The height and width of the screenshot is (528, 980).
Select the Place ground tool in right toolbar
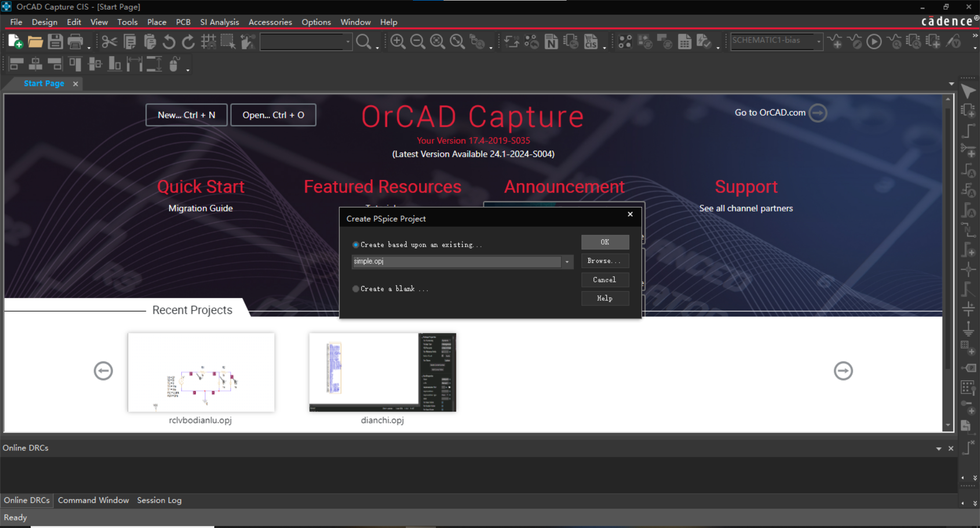968,328
